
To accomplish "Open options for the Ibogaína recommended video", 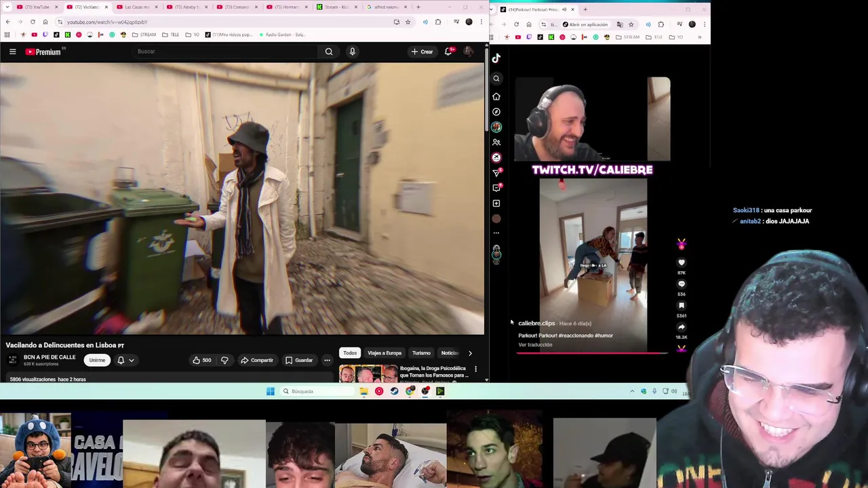I will (x=475, y=369).
